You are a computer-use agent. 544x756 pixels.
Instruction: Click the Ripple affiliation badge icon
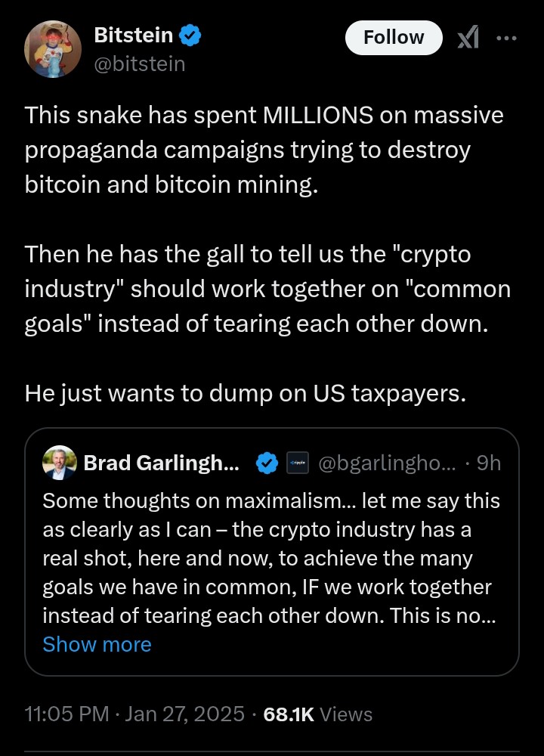click(297, 463)
